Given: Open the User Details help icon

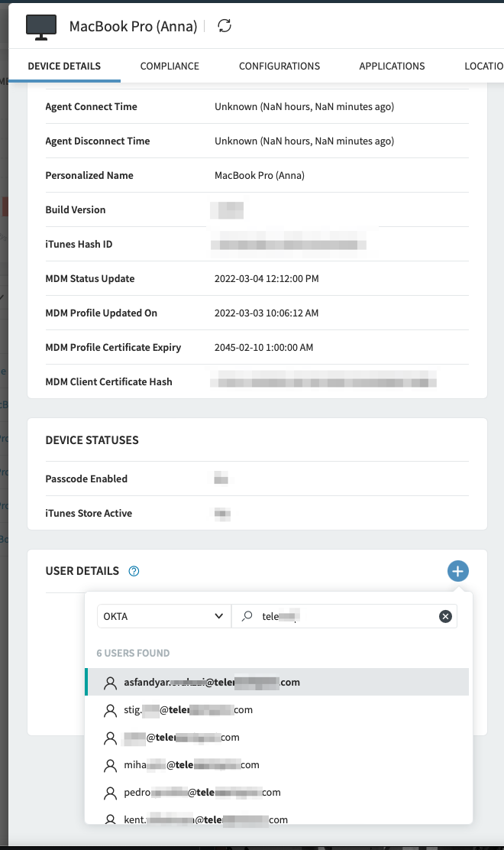Looking at the screenshot, I should [134, 571].
